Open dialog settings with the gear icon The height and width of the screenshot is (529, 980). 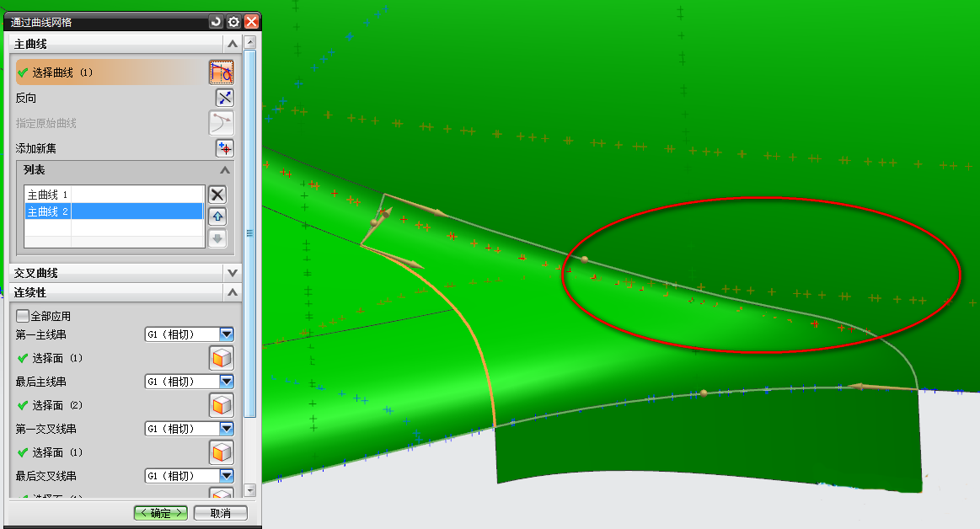tap(233, 22)
